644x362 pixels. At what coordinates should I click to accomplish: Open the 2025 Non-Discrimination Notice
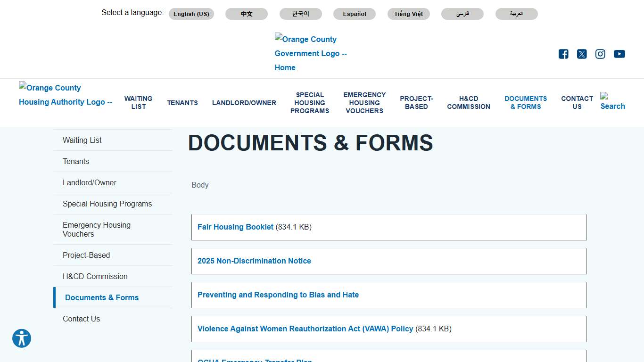tap(254, 261)
